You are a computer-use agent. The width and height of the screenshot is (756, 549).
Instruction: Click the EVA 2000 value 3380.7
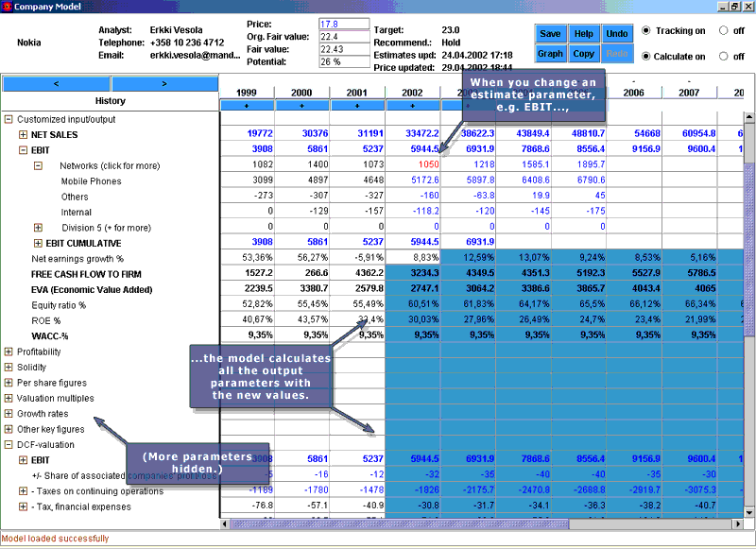point(315,288)
